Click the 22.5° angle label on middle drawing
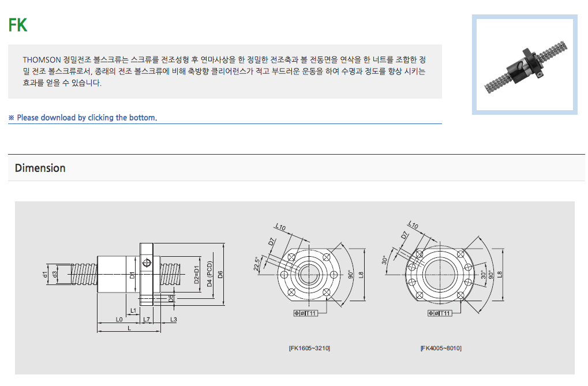This screenshot has width=588, height=386. click(x=257, y=263)
